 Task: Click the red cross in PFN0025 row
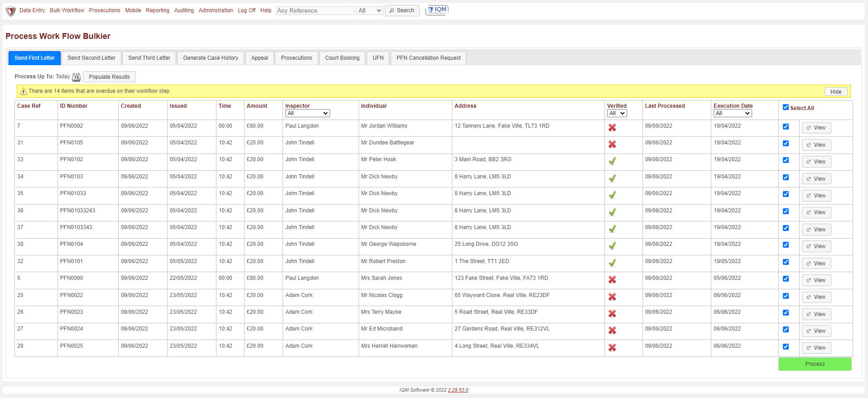tap(612, 348)
